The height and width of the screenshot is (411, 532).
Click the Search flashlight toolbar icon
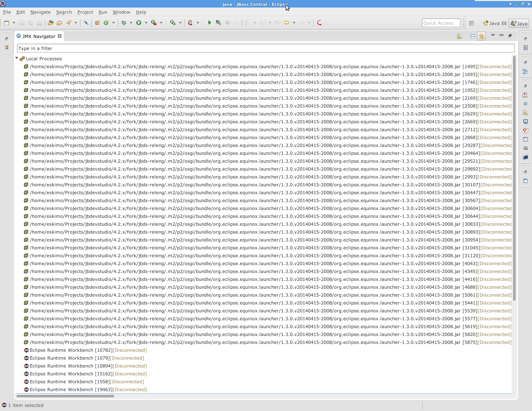69,23
